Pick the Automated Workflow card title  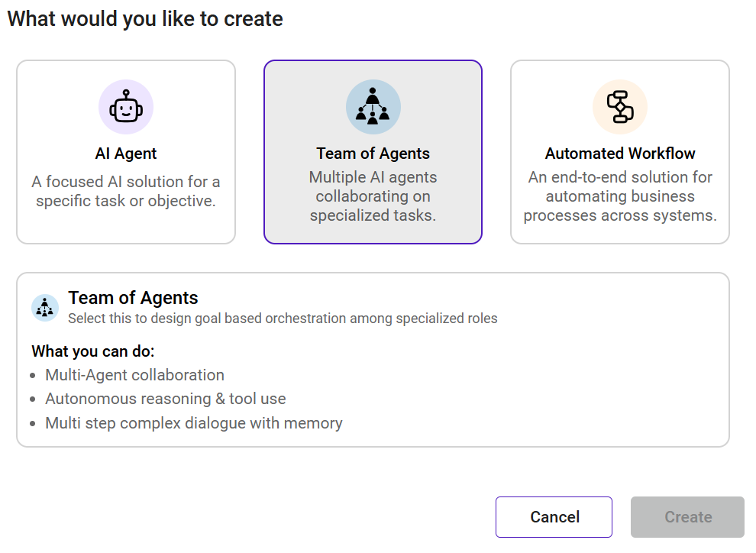tap(619, 154)
